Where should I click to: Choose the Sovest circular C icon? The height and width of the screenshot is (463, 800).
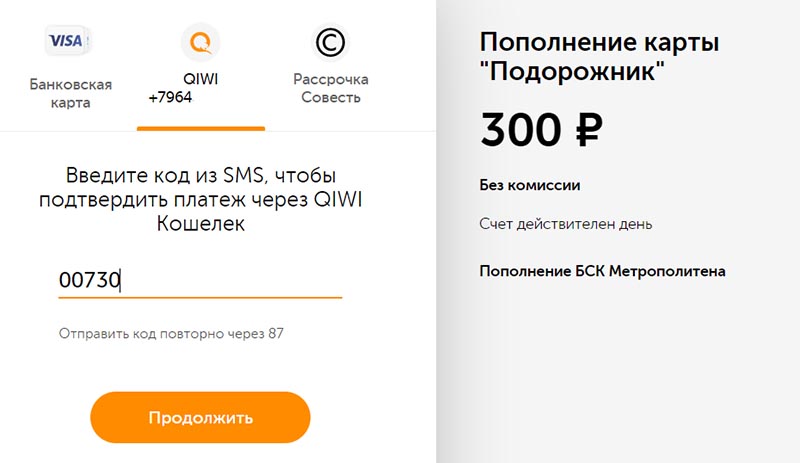tap(330, 42)
